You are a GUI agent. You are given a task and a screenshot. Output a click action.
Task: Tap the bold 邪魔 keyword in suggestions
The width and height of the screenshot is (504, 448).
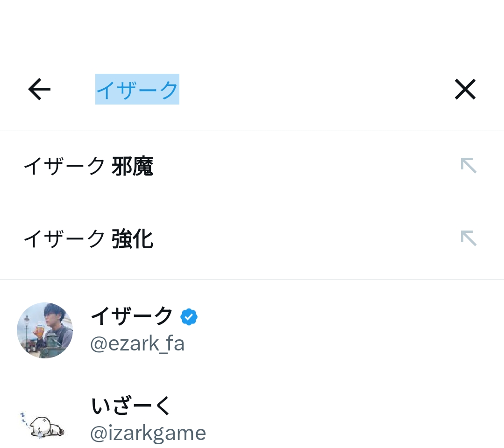pyautogui.click(x=133, y=167)
